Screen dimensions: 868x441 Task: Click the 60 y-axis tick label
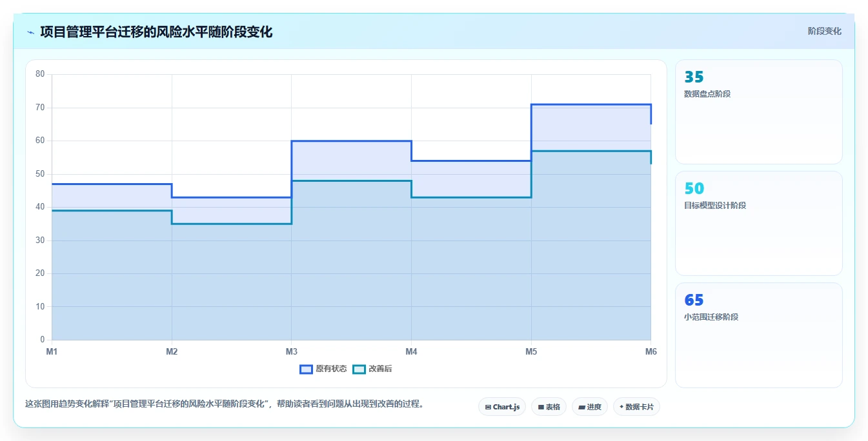pos(40,141)
